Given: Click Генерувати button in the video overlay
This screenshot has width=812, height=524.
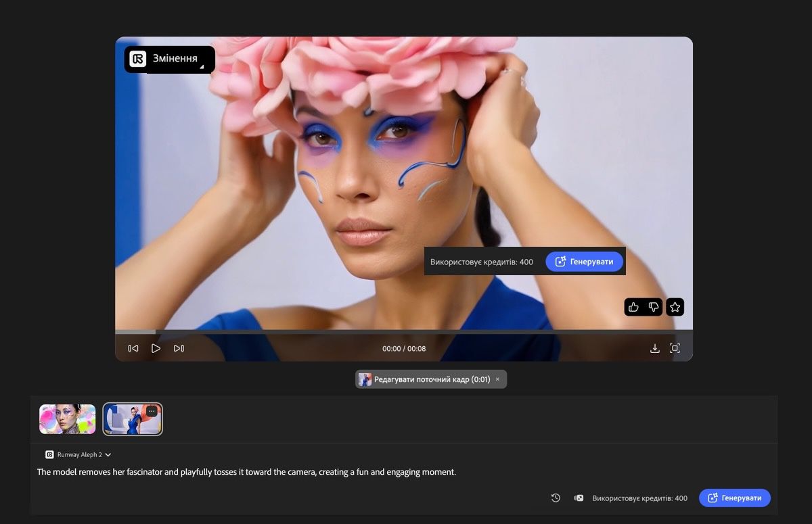Looking at the screenshot, I should (585, 262).
